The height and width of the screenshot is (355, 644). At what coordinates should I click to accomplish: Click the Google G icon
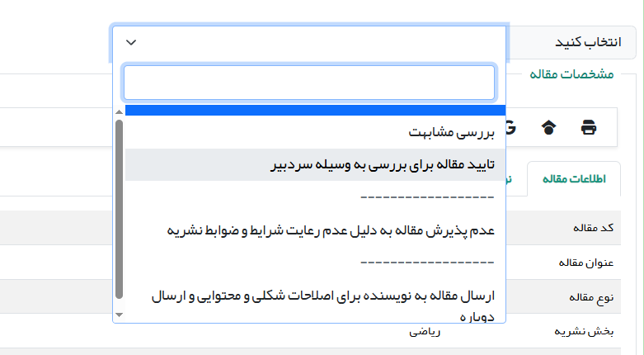(x=510, y=128)
